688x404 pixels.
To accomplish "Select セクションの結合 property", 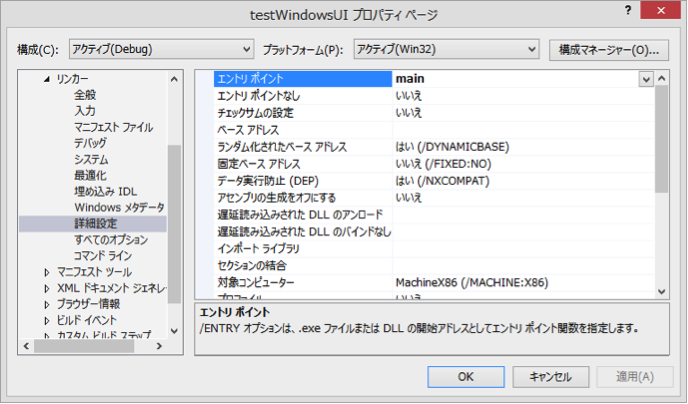I will point(252,265).
